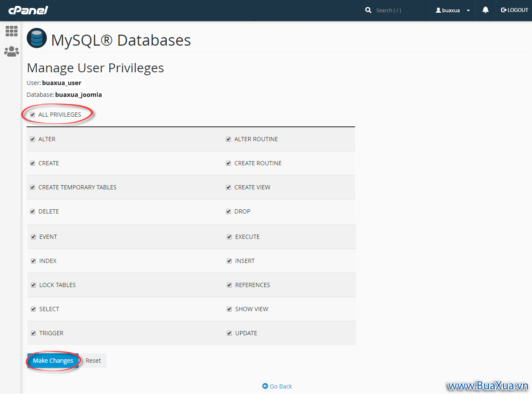Click the Reset button

point(93,361)
